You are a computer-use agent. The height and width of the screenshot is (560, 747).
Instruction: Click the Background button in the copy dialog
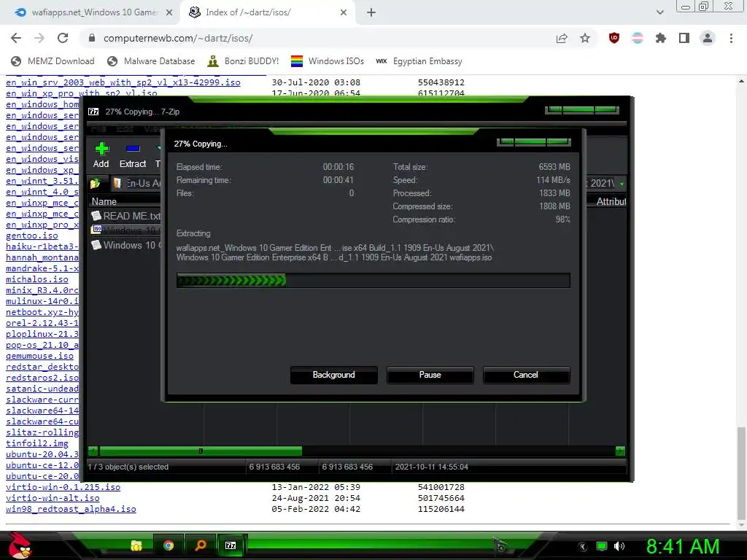tap(333, 375)
